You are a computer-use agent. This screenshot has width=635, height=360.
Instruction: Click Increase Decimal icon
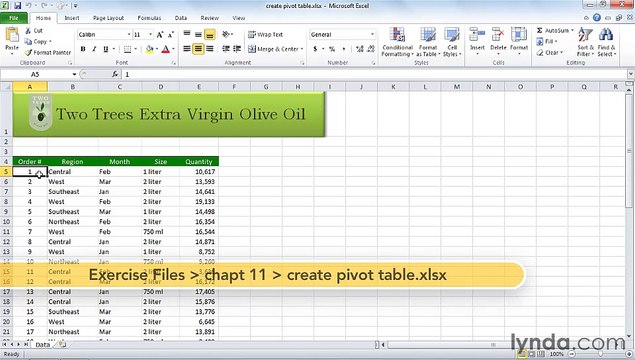[x=359, y=49]
